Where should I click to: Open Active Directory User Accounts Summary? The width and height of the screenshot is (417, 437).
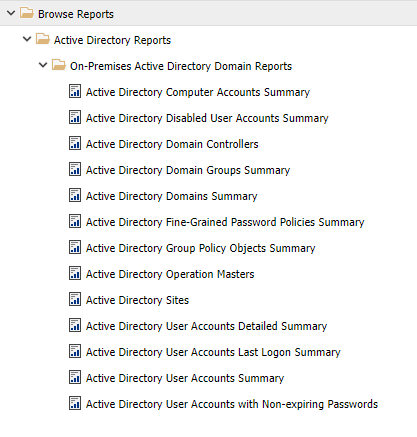(185, 378)
